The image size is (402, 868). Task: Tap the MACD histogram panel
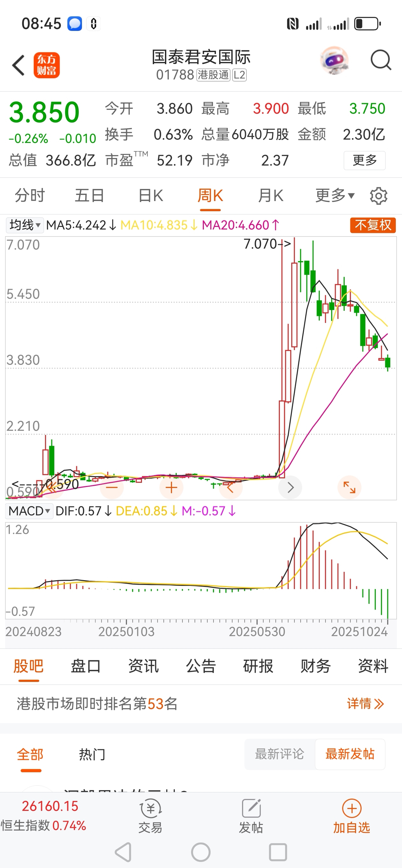coord(201,571)
